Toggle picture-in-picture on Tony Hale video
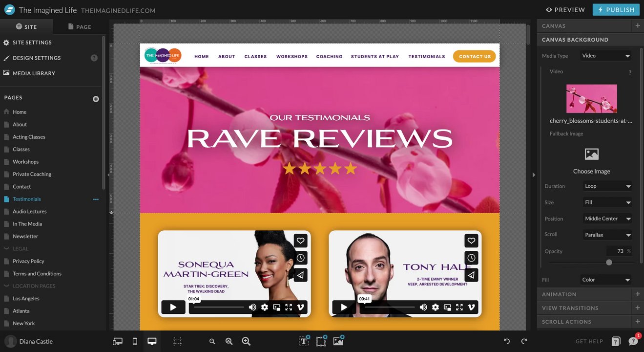 point(447,307)
